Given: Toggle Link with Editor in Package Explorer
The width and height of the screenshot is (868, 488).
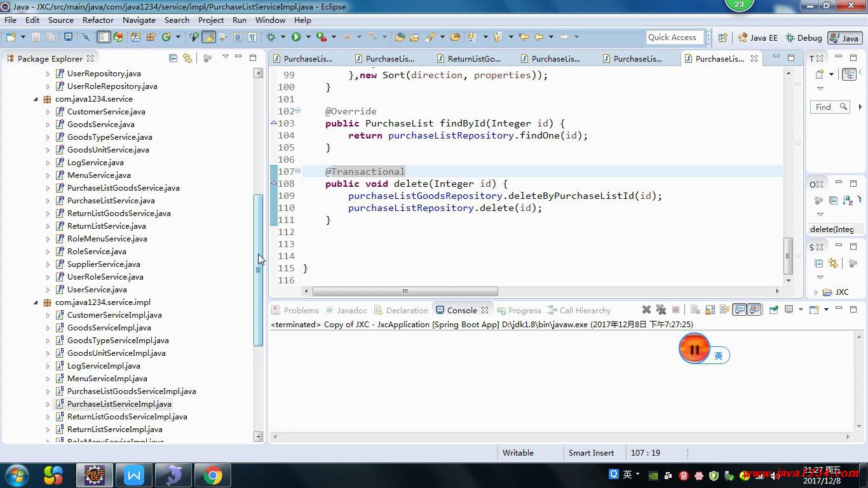Looking at the screenshot, I should point(187,58).
